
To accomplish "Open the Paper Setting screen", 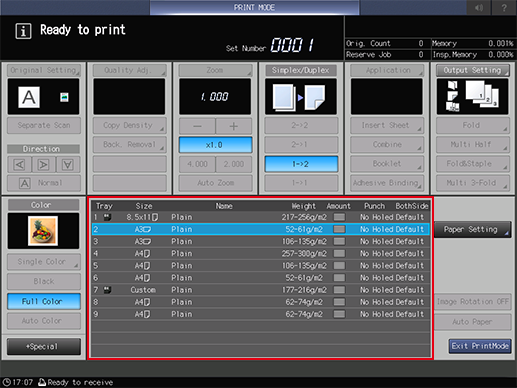I will click(472, 229).
